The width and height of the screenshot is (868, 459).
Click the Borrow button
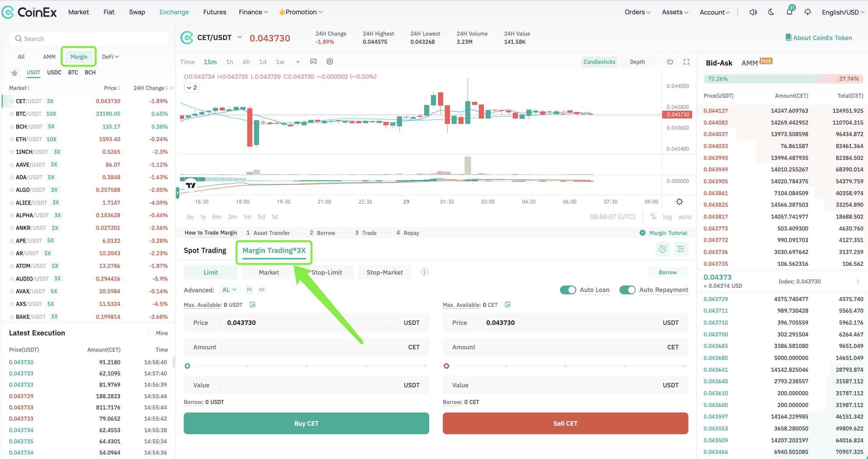(x=668, y=272)
